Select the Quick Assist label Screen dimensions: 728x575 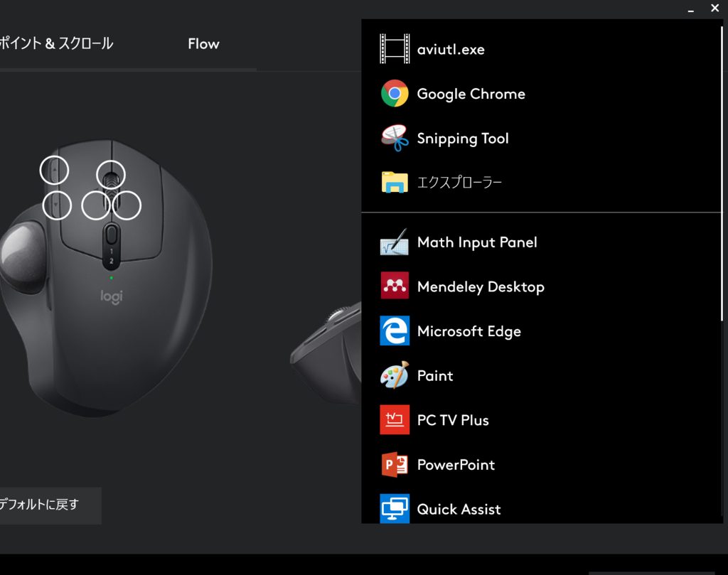coord(459,509)
